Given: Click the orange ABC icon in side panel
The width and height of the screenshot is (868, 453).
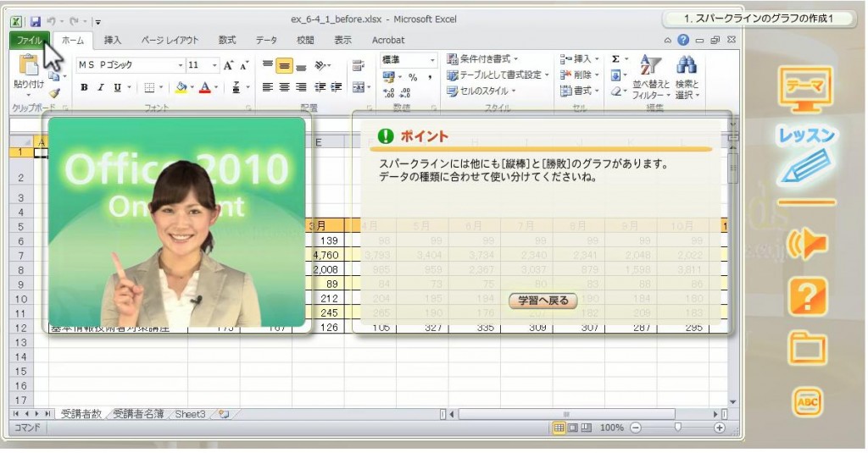Looking at the screenshot, I should tap(808, 402).
